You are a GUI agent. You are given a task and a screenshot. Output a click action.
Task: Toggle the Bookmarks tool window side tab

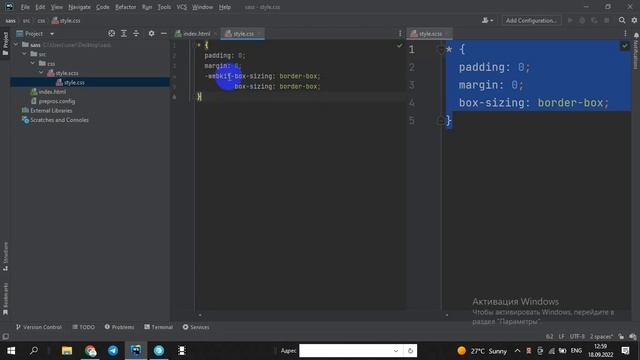pyautogui.click(x=5, y=299)
